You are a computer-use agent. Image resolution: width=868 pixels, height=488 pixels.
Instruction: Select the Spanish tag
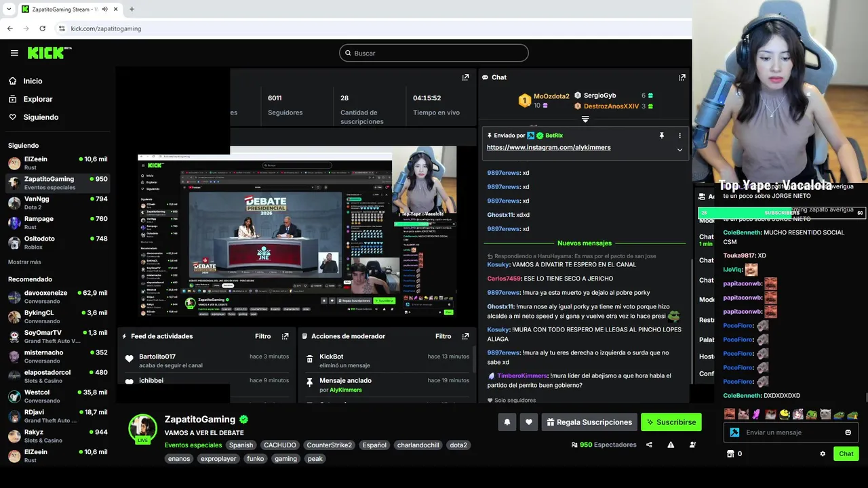pyautogui.click(x=241, y=445)
